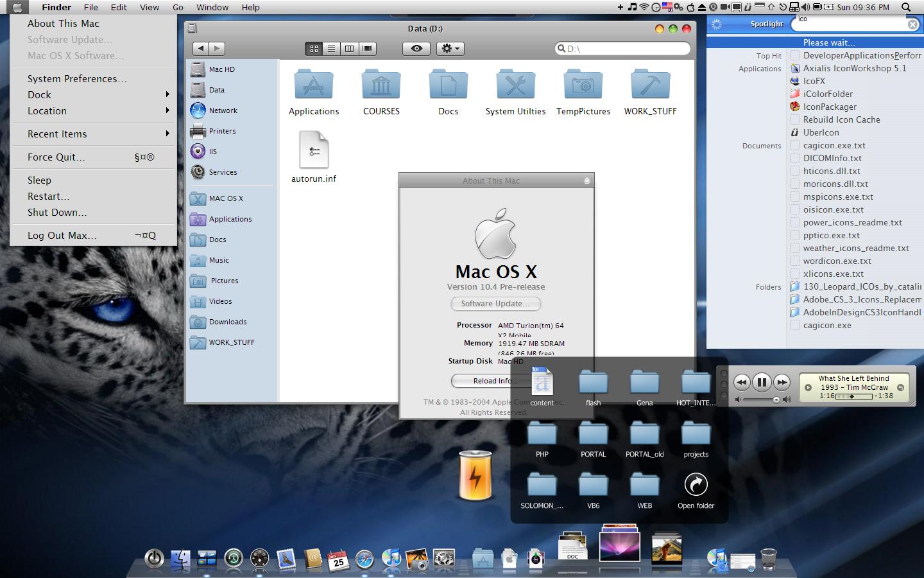Viewport: 924px width, 578px height.
Task: Click the power button dock icon
Action: pos(154,559)
